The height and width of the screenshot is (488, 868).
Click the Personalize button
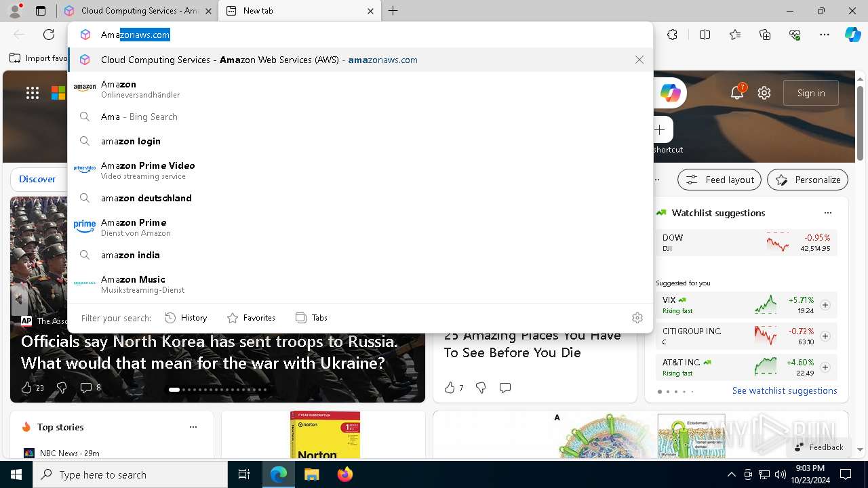[x=808, y=180]
